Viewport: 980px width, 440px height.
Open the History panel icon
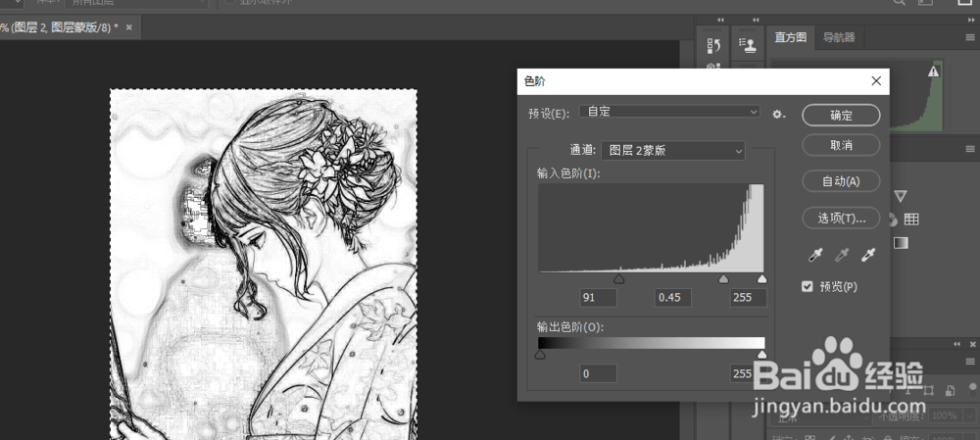tap(713, 45)
